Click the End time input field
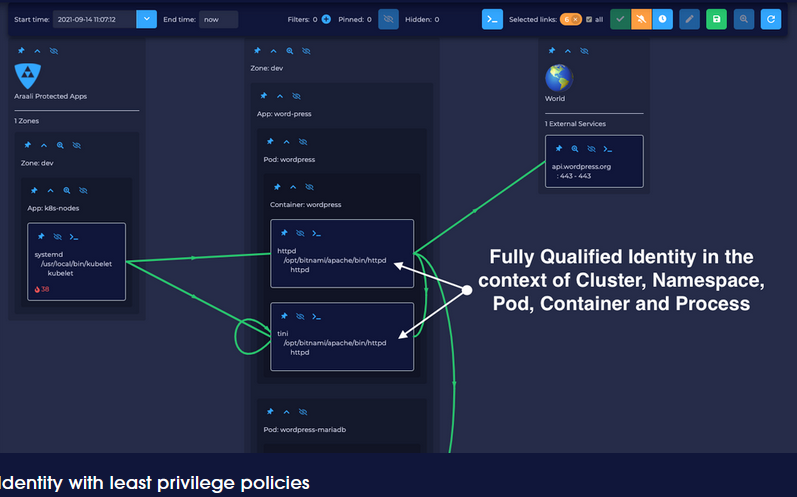Image resolution: width=797 pixels, height=497 pixels. tap(218, 19)
